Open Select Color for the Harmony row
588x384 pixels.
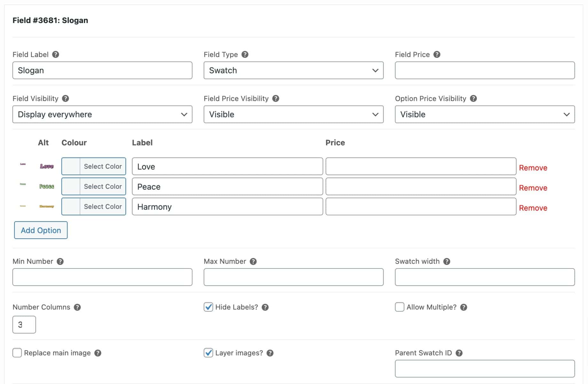click(94, 206)
